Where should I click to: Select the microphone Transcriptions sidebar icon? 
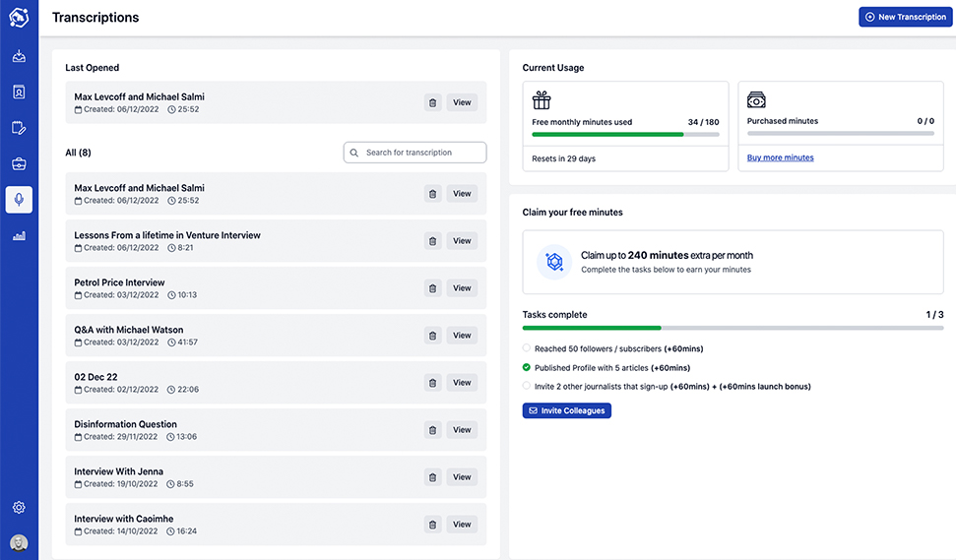pyautogui.click(x=19, y=200)
